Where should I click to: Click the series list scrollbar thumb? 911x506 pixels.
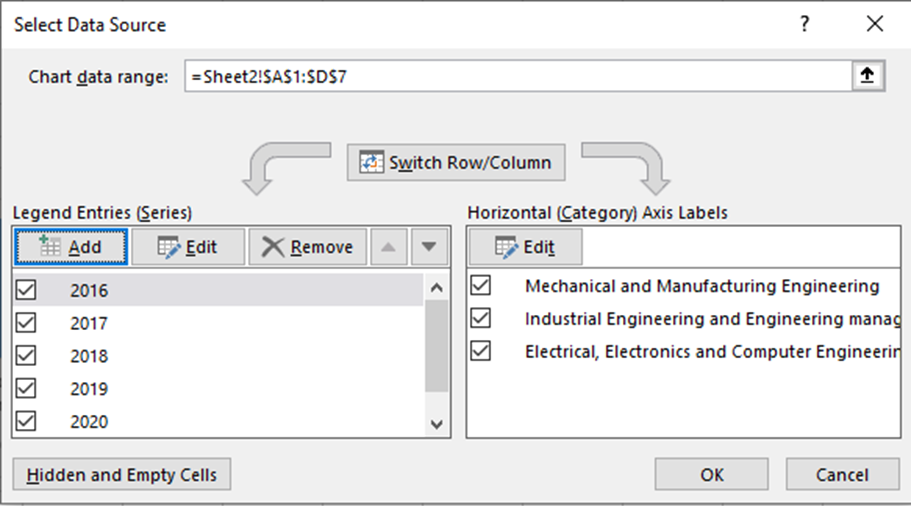437,346
